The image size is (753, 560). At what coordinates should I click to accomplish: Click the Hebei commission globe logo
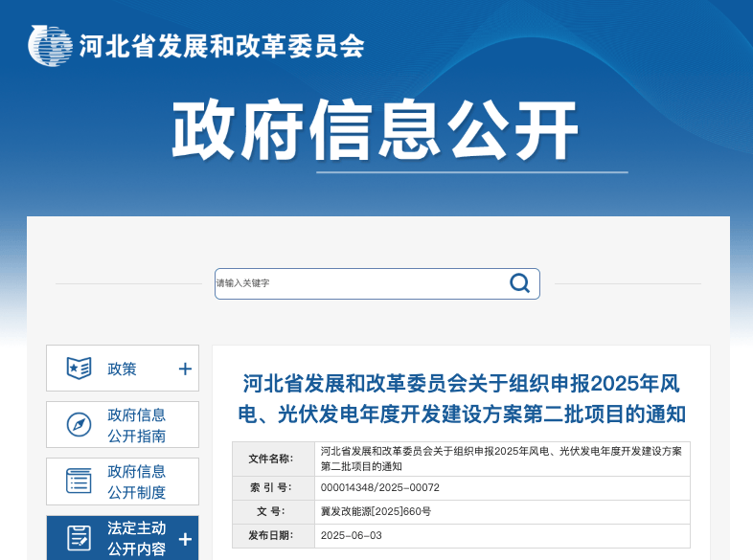pos(50,46)
